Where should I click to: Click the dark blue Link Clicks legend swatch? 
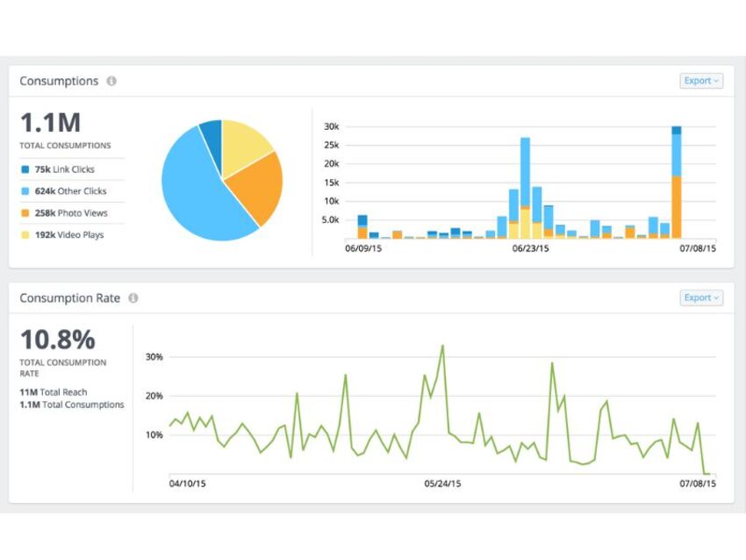[25, 169]
